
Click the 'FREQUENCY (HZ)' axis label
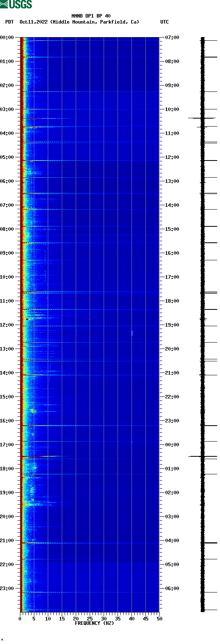point(94,623)
